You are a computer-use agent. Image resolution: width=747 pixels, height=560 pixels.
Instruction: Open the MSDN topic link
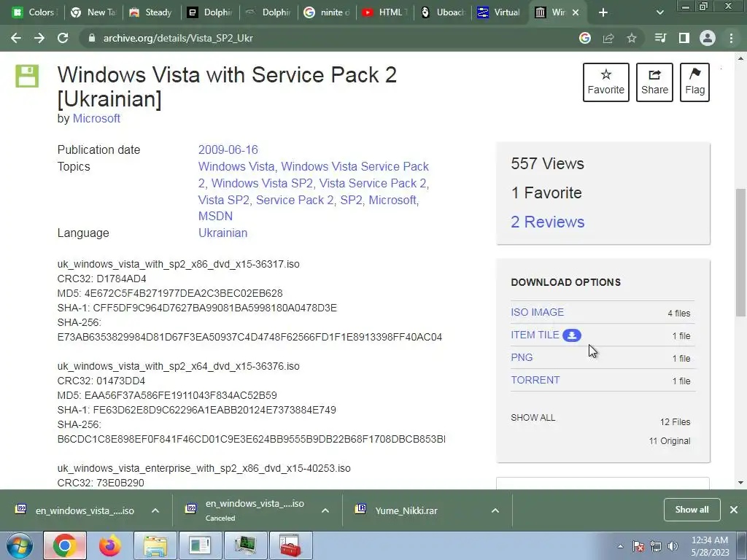(215, 216)
